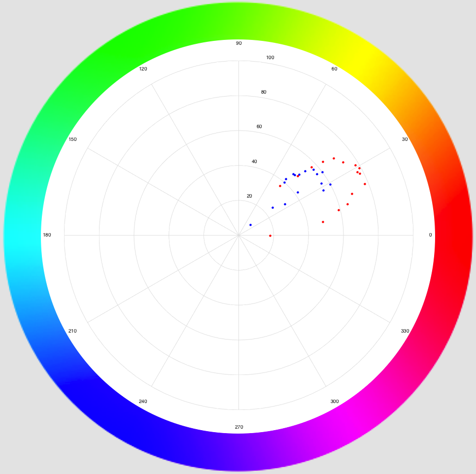Select the radial axis label 20
Image resolution: width=476 pixels, height=474 pixels.
click(249, 196)
